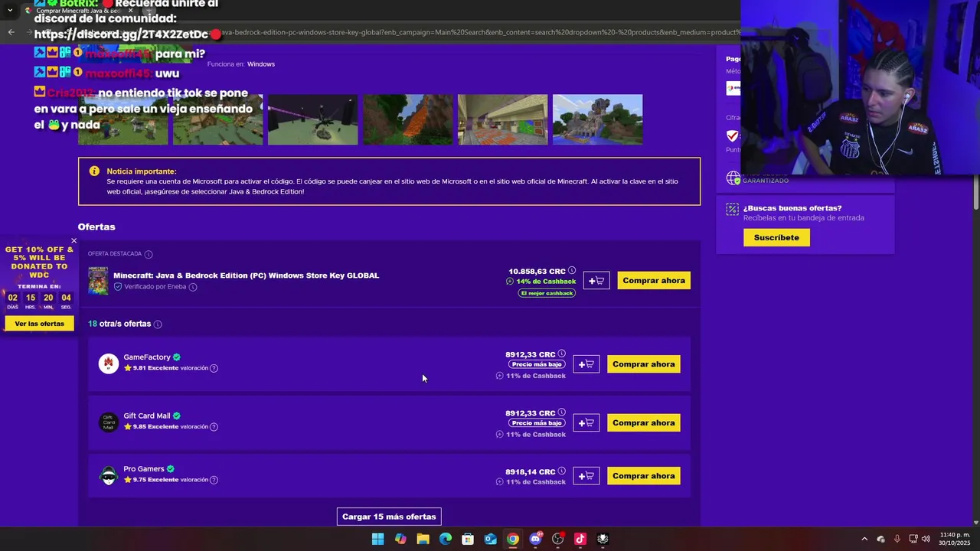This screenshot has width=980, height=551.
Task: View dark Ender dragon screenshot thumbnail
Action: point(312,120)
